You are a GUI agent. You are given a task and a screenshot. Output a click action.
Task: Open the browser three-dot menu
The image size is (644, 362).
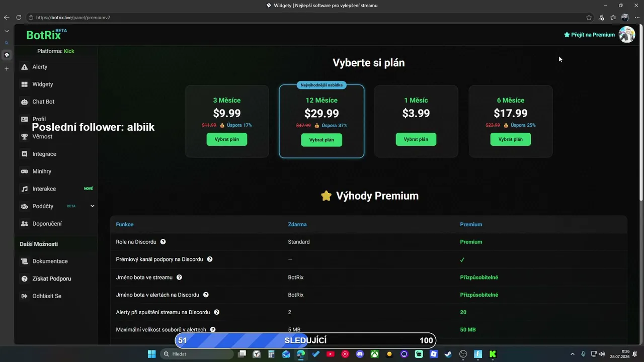point(637,18)
